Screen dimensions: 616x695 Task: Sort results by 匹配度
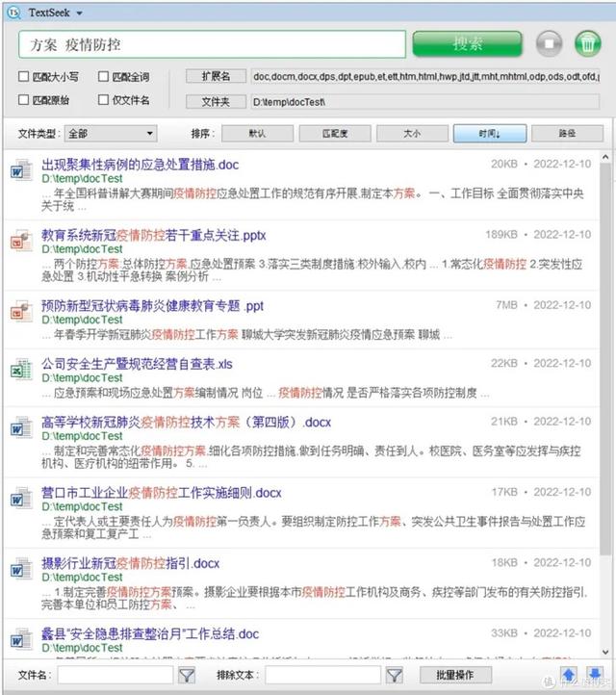(x=335, y=134)
